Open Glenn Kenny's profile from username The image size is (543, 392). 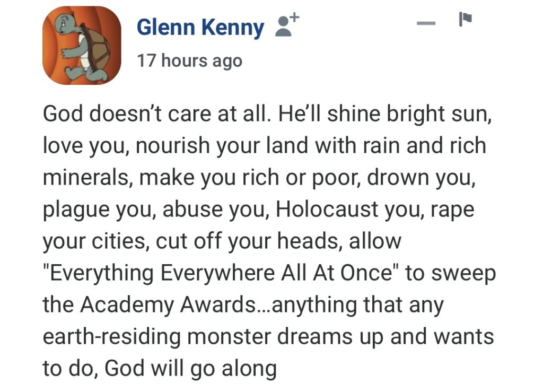click(200, 28)
